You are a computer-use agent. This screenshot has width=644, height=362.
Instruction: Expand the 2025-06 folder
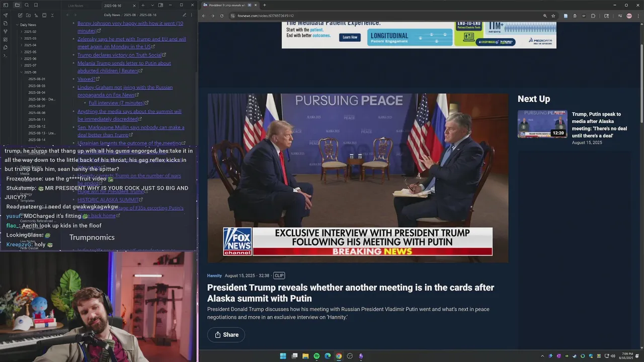point(29,59)
